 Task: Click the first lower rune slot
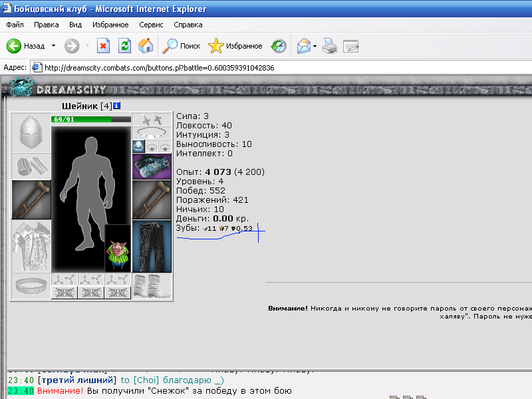pos(65,293)
